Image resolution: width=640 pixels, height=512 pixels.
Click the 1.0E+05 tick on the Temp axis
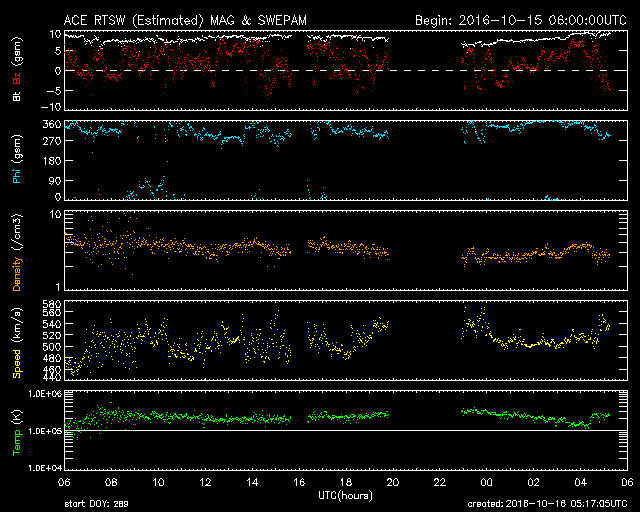point(45,431)
